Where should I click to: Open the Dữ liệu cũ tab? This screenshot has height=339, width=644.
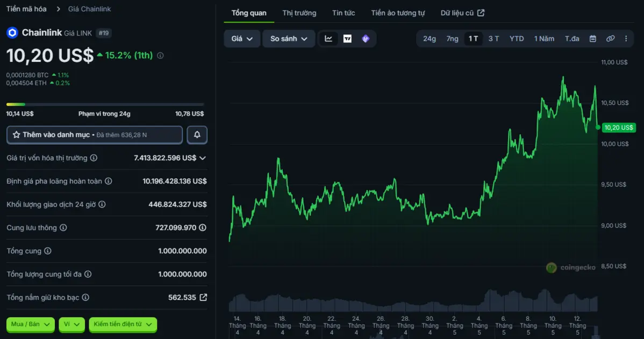pyautogui.click(x=462, y=13)
